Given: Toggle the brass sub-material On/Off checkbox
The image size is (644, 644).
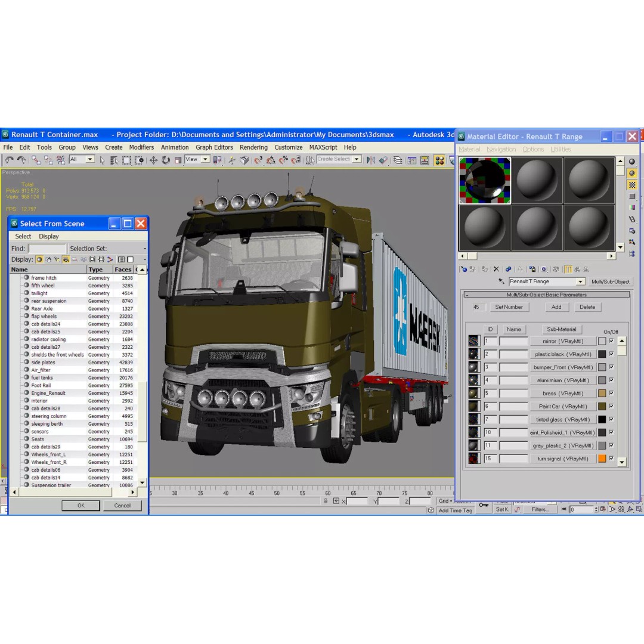Looking at the screenshot, I should 611,393.
